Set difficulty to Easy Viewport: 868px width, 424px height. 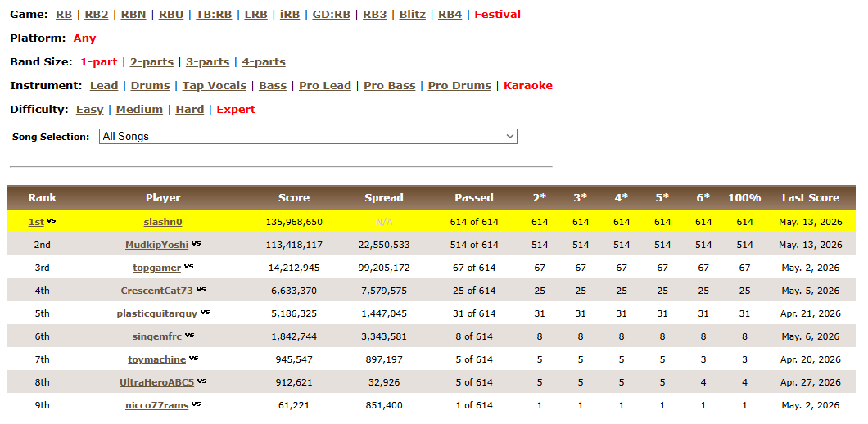click(x=90, y=110)
